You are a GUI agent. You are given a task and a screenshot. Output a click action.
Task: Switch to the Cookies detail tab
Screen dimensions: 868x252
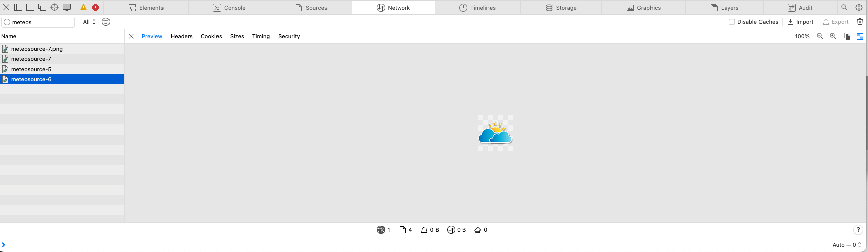tap(211, 36)
